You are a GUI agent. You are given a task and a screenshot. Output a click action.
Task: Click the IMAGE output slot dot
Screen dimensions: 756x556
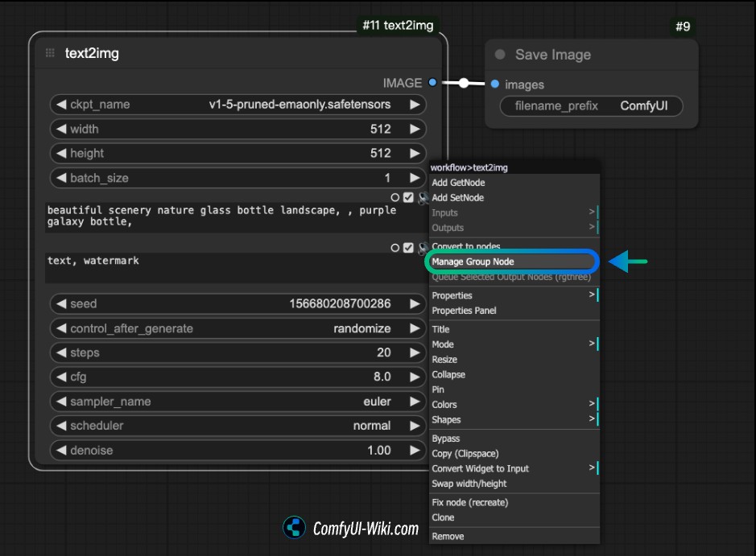pos(432,82)
